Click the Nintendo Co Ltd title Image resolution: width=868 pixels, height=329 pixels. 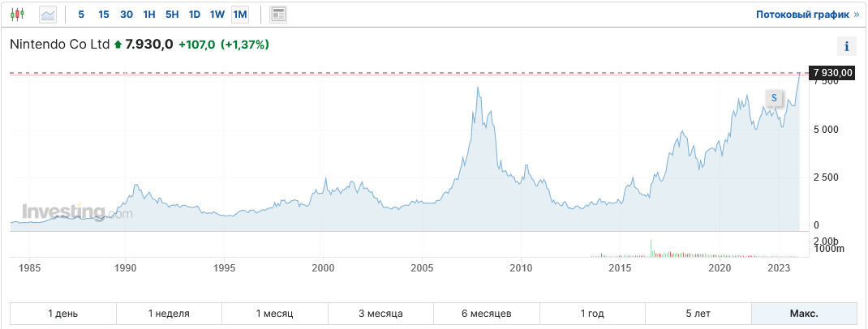point(60,45)
